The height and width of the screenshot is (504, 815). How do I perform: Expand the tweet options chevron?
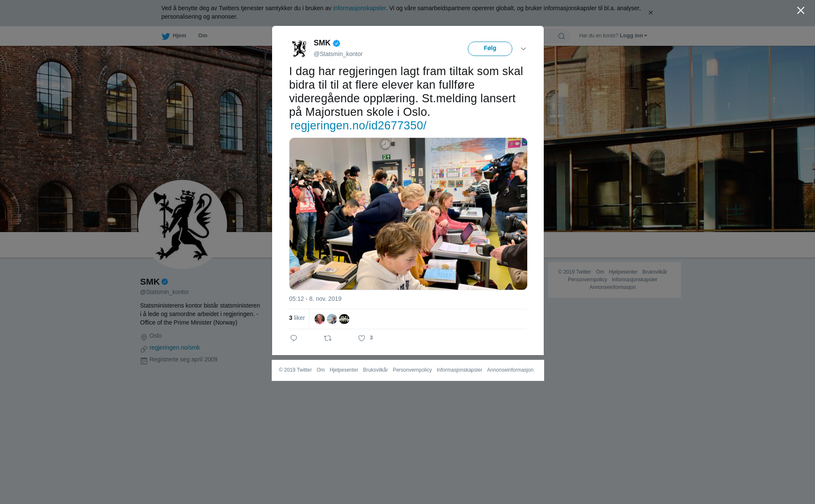point(523,49)
